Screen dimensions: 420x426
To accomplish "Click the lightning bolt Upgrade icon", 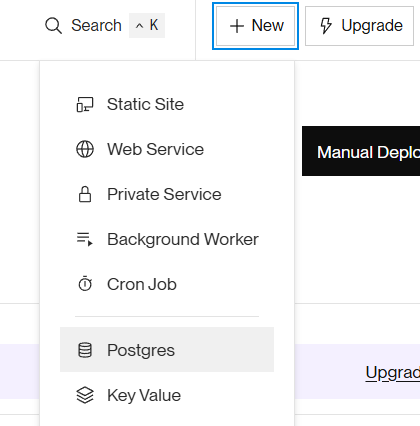I will [x=326, y=26].
